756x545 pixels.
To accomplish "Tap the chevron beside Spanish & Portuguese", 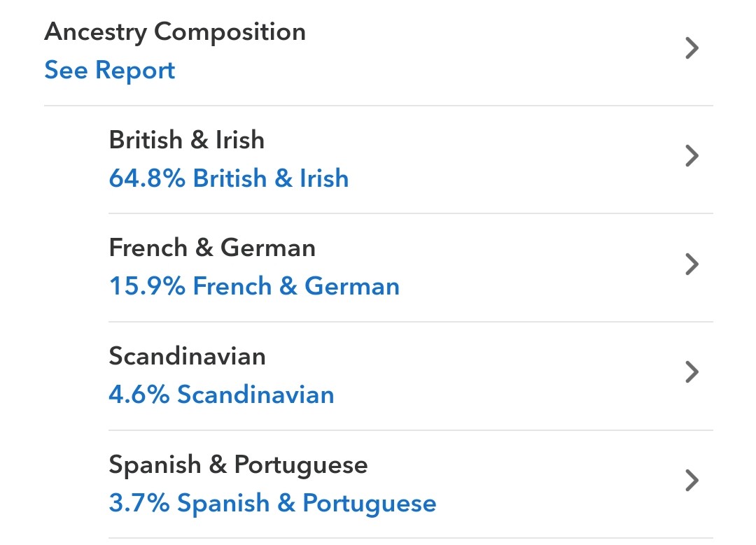I will pos(692,481).
